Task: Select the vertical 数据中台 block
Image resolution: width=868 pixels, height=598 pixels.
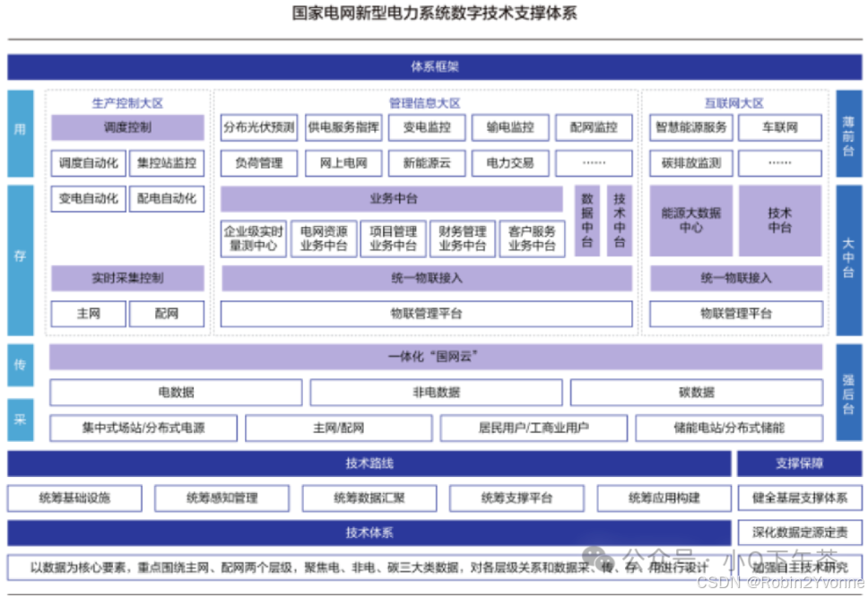Action: tap(587, 221)
